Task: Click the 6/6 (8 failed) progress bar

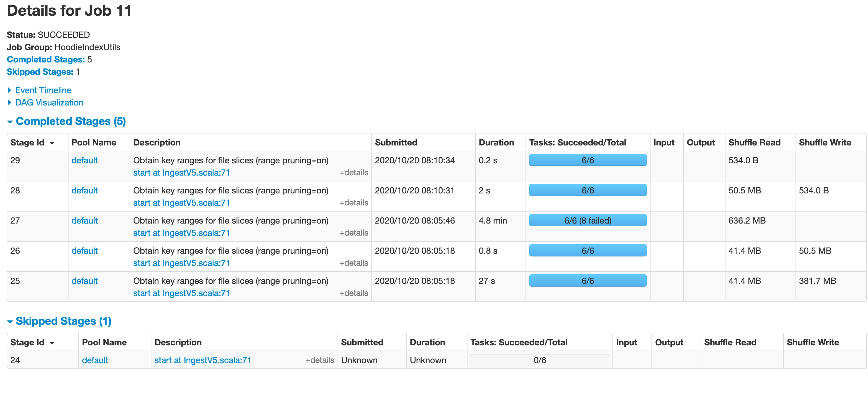Action: point(588,220)
